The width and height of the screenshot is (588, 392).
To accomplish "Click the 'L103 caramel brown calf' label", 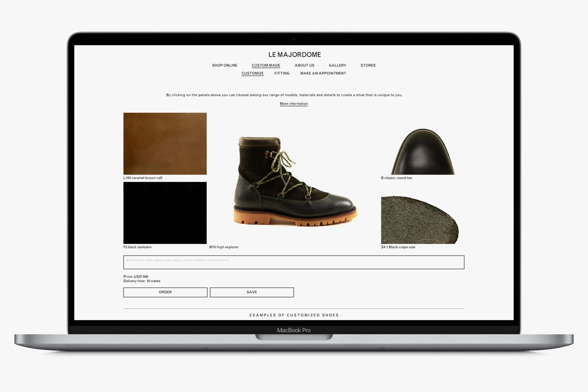I will point(143,178).
